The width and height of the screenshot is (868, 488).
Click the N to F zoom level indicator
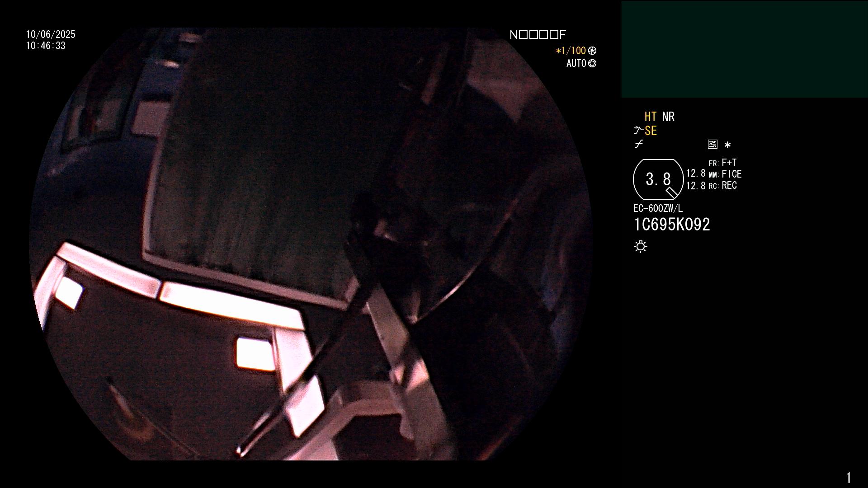pos(538,35)
